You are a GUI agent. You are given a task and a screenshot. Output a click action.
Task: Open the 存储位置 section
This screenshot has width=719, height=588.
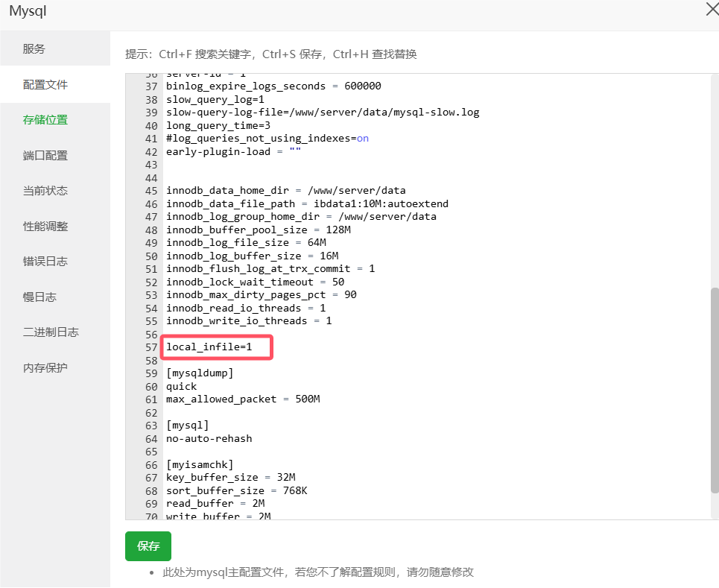45,120
